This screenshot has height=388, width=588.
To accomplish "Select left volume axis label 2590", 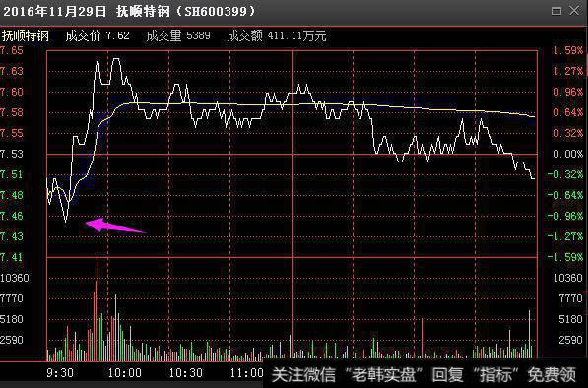I will click(x=12, y=340).
